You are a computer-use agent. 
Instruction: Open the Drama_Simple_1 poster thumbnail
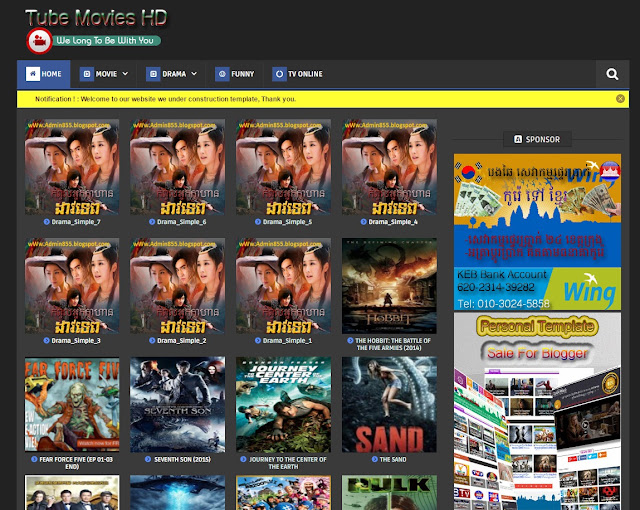tap(283, 286)
